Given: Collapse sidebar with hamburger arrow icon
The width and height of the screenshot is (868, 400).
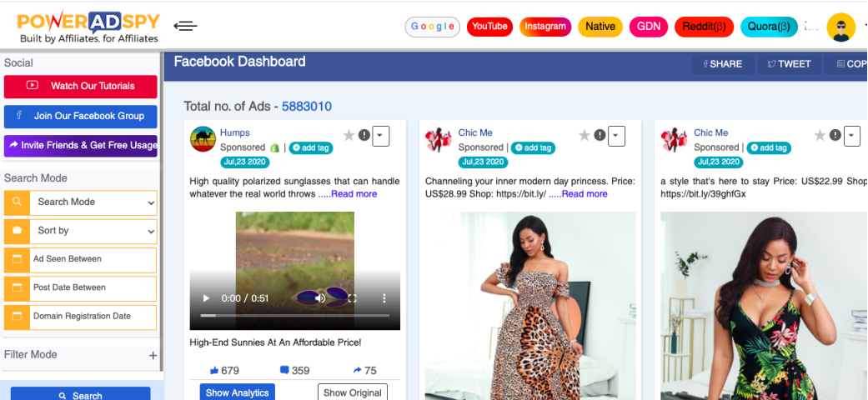Looking at the screenshot, I should pos(185,26).
